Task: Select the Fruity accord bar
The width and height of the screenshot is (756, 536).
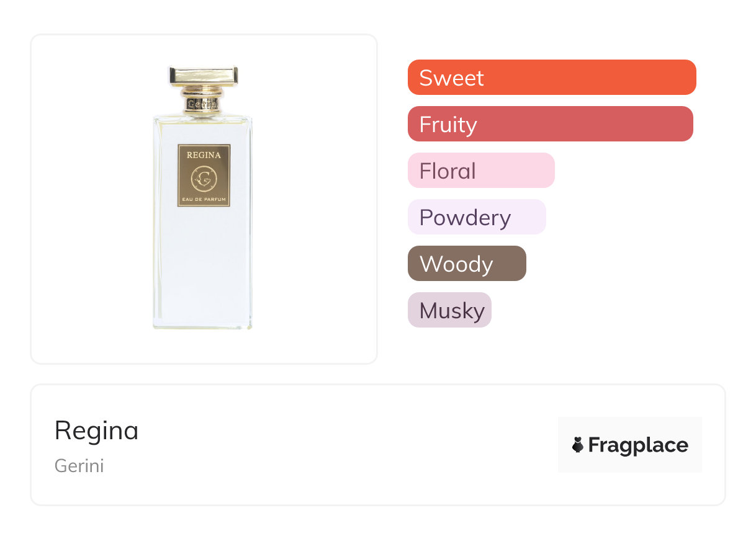Action: pyautogui.click(x=550, y=124)
